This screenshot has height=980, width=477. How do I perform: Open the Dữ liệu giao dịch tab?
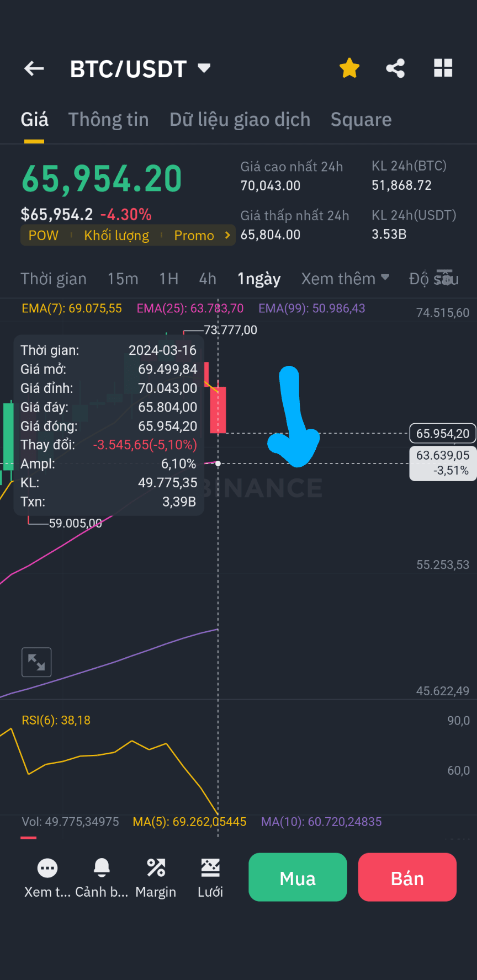[240, 119]
